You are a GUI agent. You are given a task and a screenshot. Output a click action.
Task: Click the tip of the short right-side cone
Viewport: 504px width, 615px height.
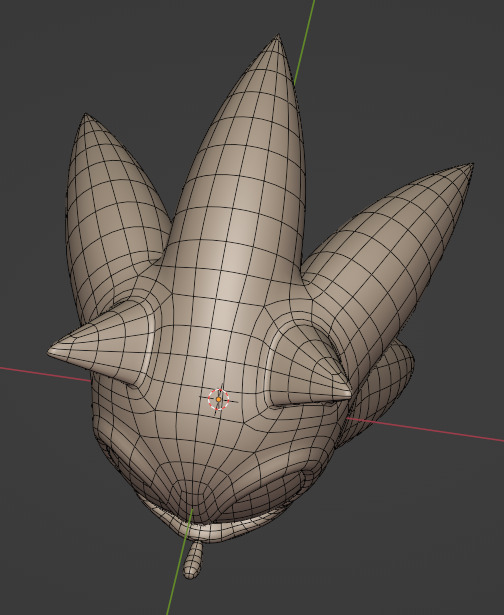coord(347,393)
